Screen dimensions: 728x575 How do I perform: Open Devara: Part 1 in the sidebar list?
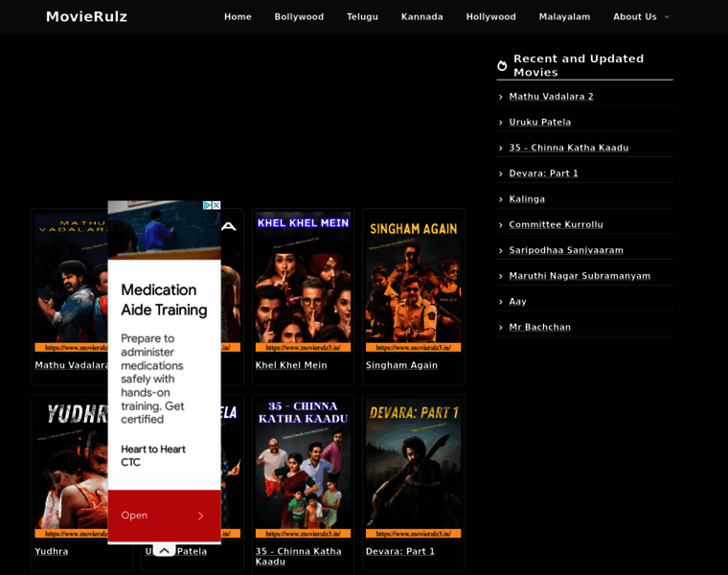click(544, 173)
